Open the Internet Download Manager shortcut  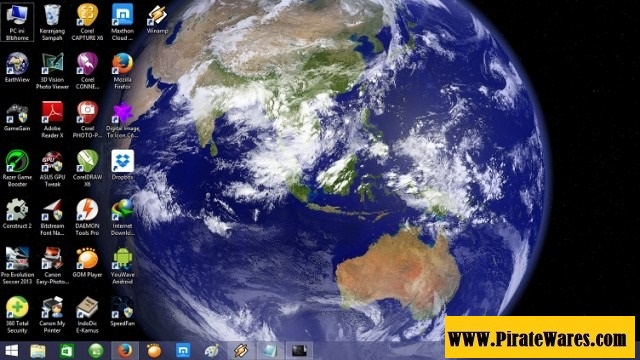point(122,217)
